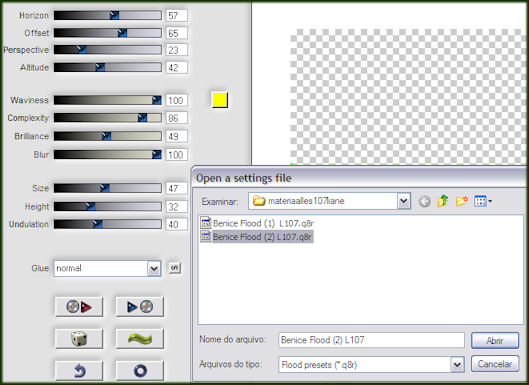Click the save preset play-disc button

pos(140,307)
